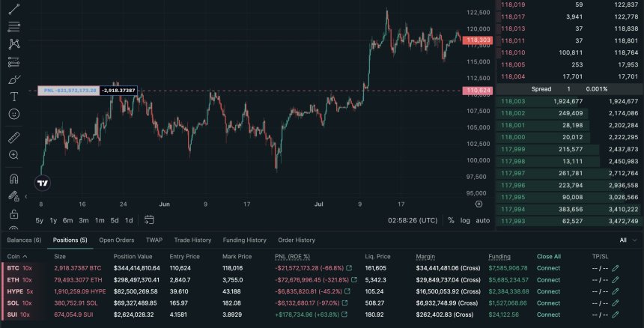The height and width of the screenshot is (328, 644).
Task: Click Close All positions link
Action: 548,256
